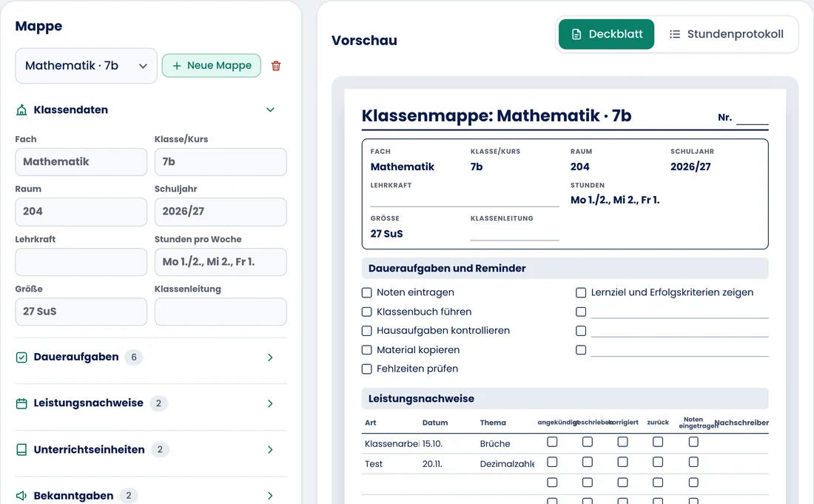Click the empty Lehrkraft input field

81,261
